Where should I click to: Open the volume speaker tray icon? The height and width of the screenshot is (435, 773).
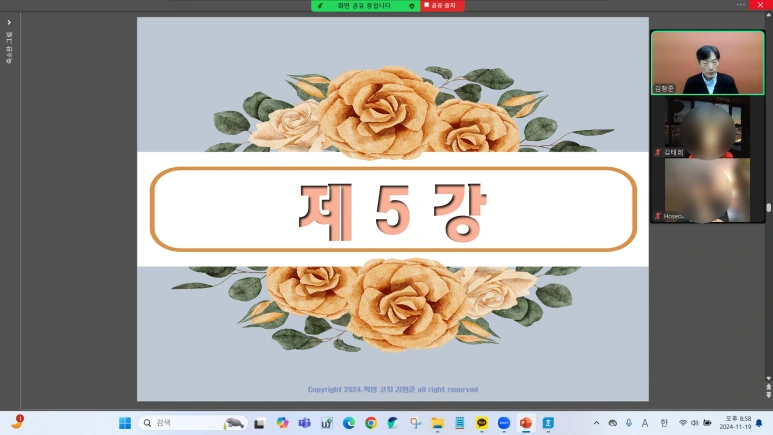pyautogui.click(x=695, y=423)
